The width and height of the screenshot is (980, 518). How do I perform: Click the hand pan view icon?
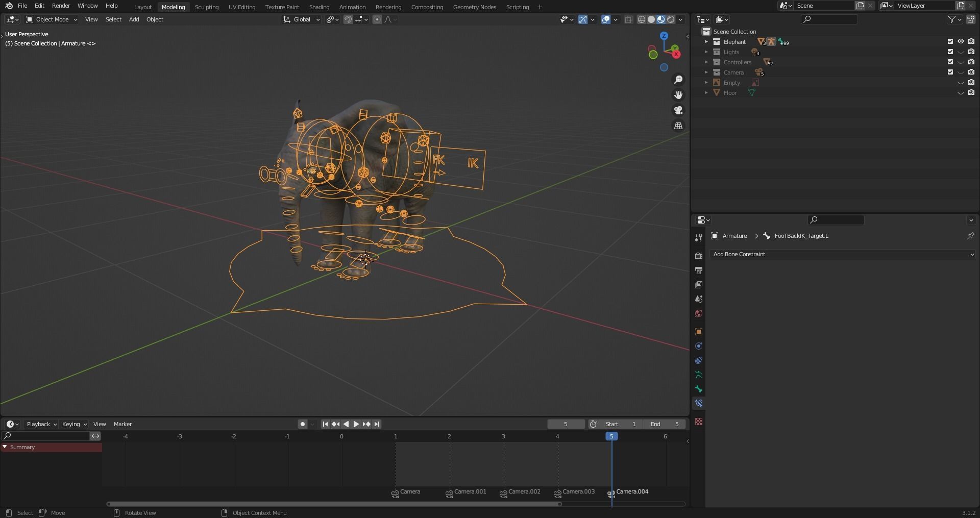678,95
